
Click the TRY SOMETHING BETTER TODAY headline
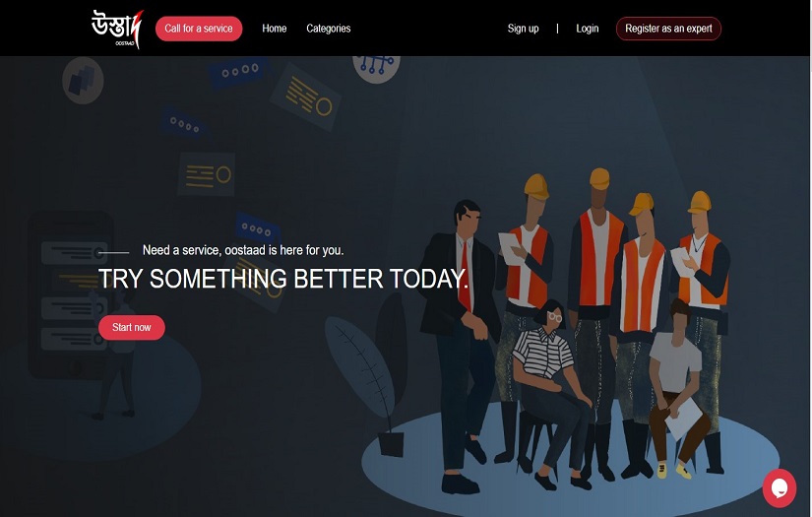tap(283, 279)
